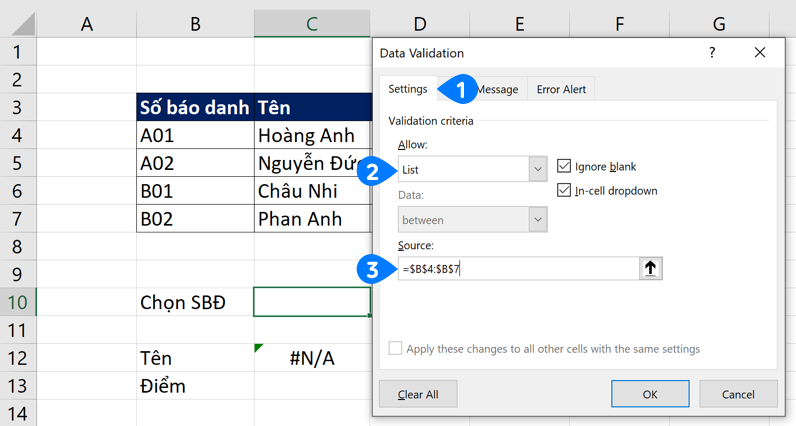Close the Data Validation dialog

759,52
